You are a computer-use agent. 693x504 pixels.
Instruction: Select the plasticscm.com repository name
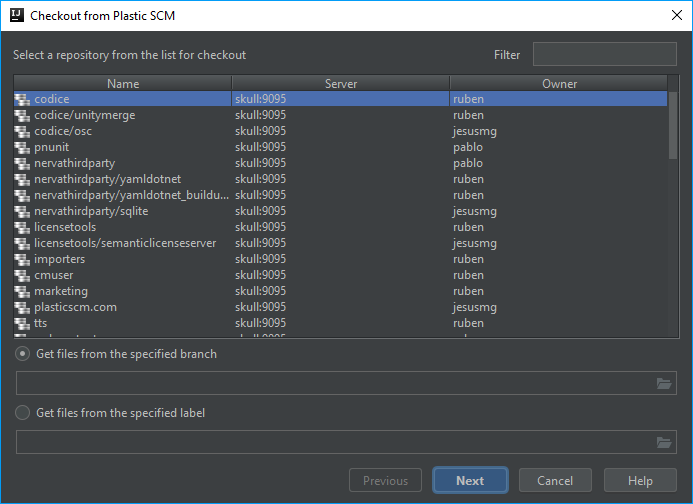click(x=76, y=307)
